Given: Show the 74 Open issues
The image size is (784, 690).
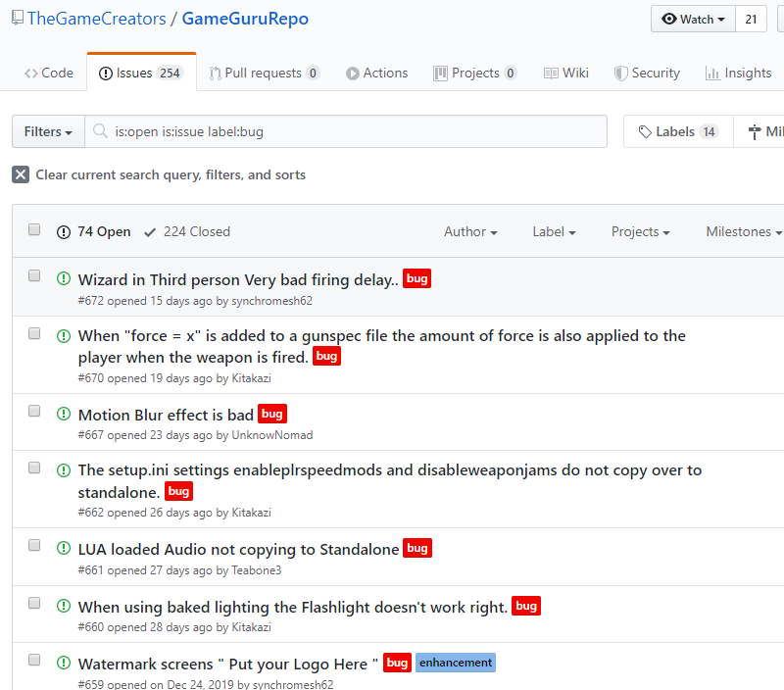Looking at the screenshot, I should (93, 231).
